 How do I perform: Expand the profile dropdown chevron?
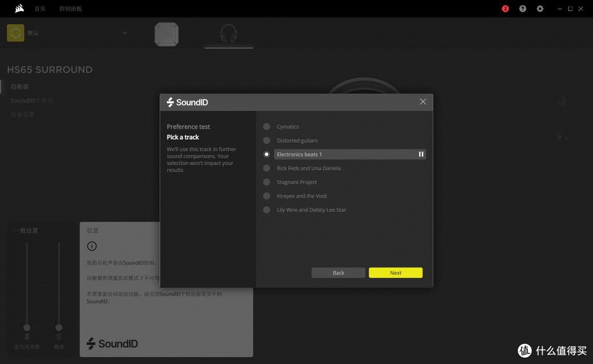(125, 33)
